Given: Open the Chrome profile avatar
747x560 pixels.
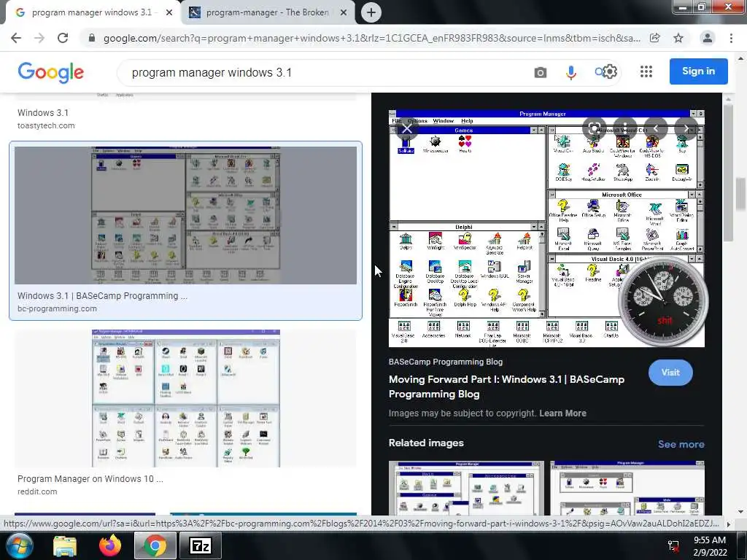Looking at the screenshot, I should 708,38.
